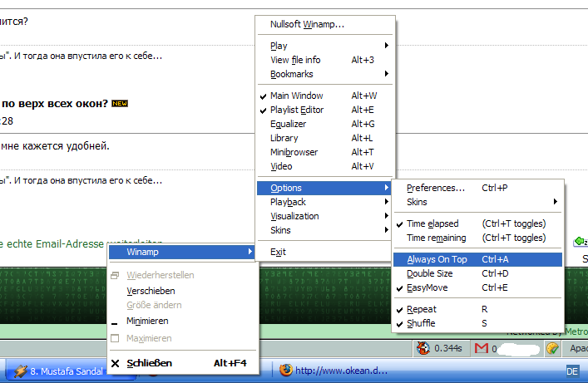The height and width of the screenshot is (383, 588).
Task: Toggle Main Window visibility
Action: (x=324, y=96)
